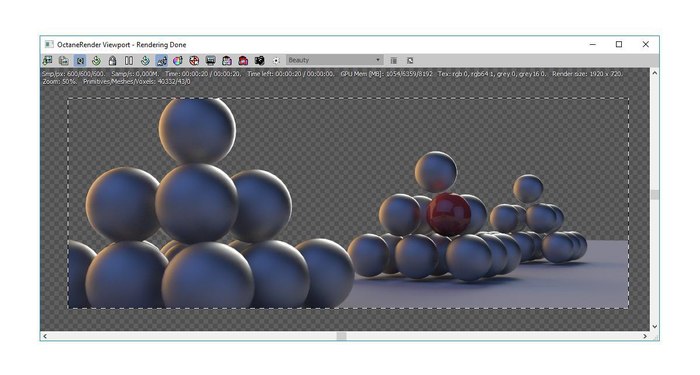Viewport: 700px width, 375px height.
Task: Toggle the viewport lock icon
Action: 112,60
